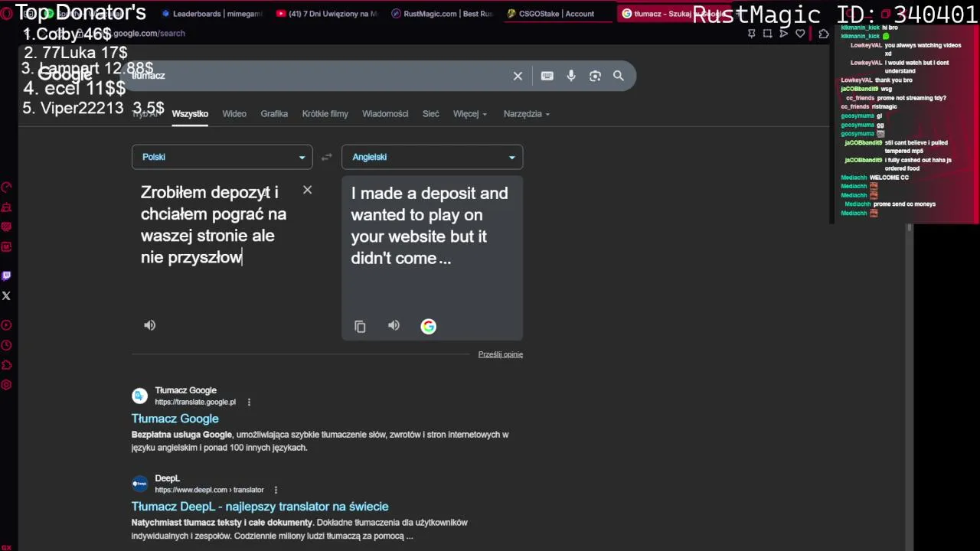The width and height of the screenshot is (980, 551).
Task: Start voice search with the microphone icon
Action: (x=571, y=76)
